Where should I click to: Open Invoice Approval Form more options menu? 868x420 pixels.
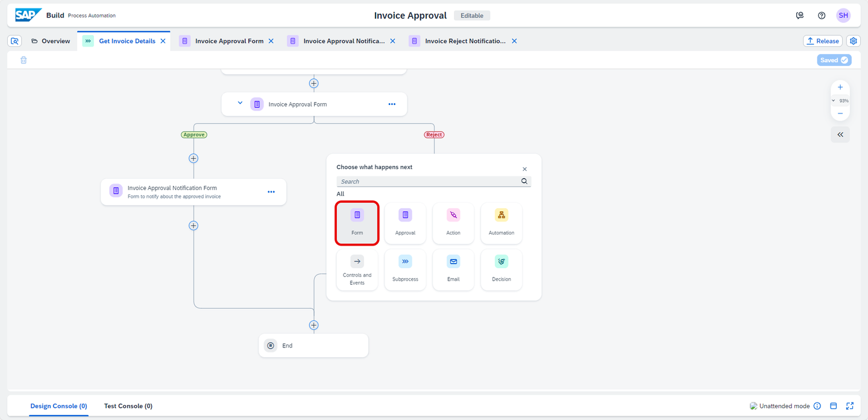pyautogui.click(x=392, y=104)
